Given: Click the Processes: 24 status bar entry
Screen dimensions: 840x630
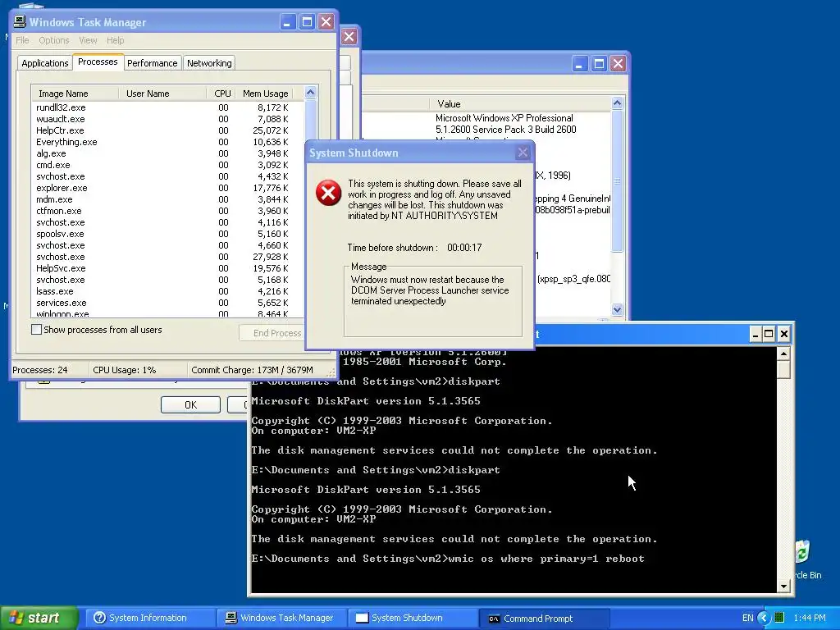Looking at the screenshot, I should pos(40,370).
